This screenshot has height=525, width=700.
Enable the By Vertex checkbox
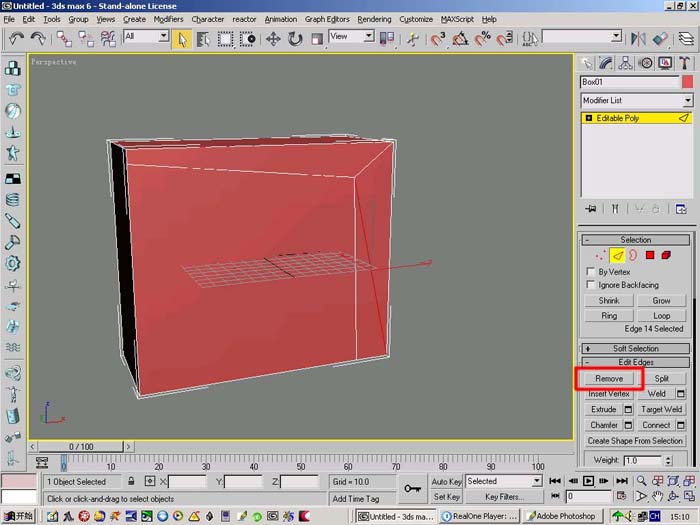[591, 271]
